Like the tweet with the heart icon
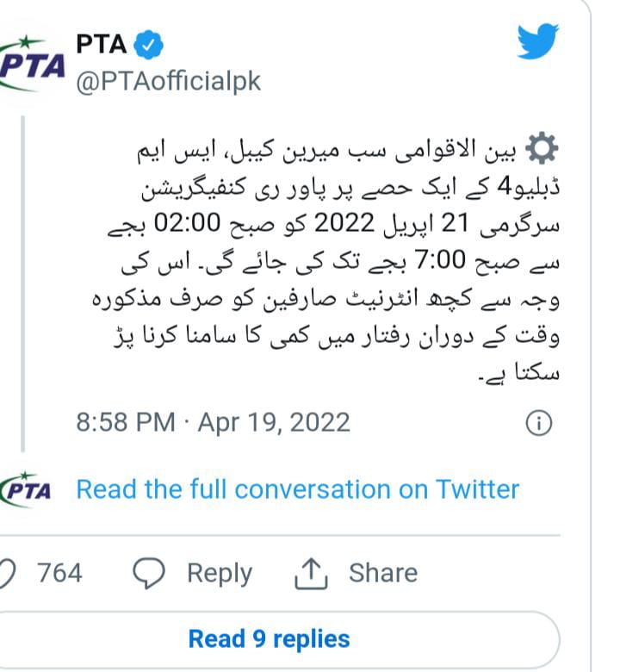The width and height of the screenshot is (620, 672). point(9,573)
